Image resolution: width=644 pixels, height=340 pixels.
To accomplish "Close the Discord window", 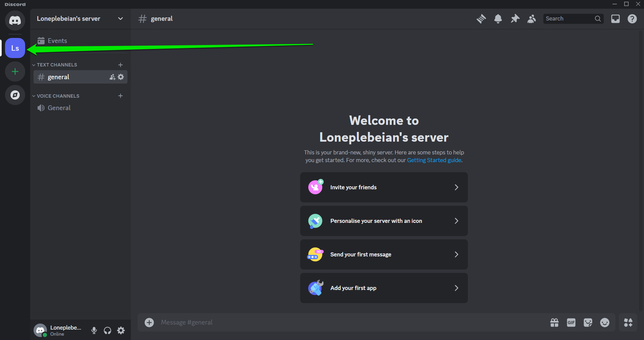I will (x=638, y=4).
